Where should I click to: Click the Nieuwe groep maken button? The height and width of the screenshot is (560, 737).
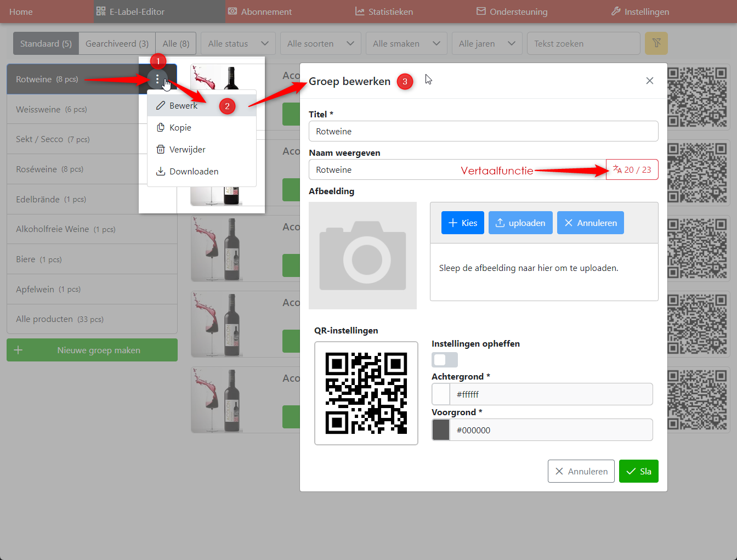coord(92,350)
